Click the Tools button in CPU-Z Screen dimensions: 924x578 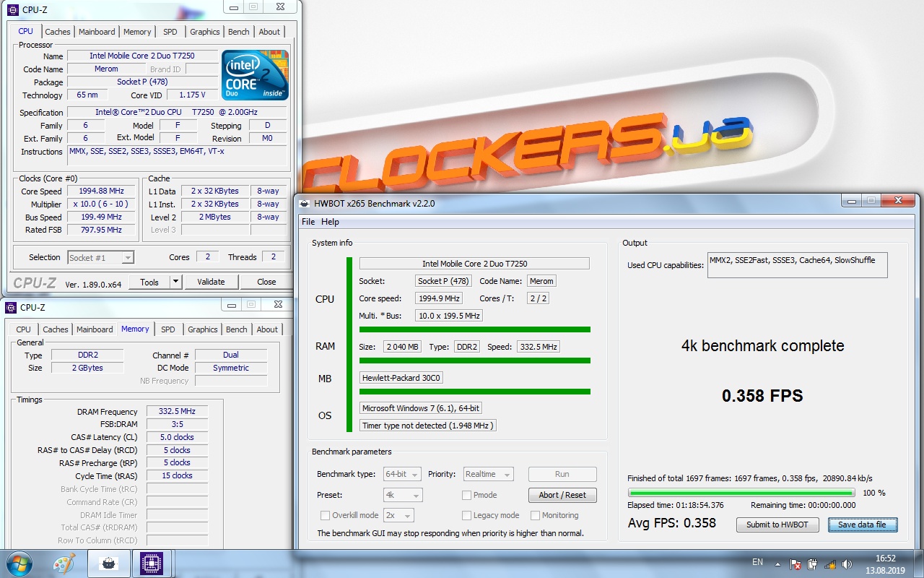coord(149,282)
